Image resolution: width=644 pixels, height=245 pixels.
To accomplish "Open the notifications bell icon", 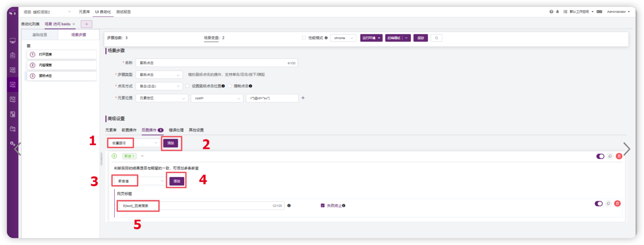I will 557,12.
